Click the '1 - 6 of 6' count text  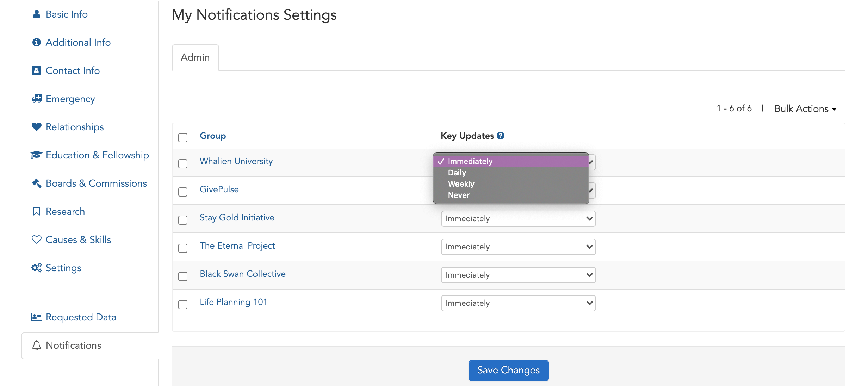tap(734, 108)
